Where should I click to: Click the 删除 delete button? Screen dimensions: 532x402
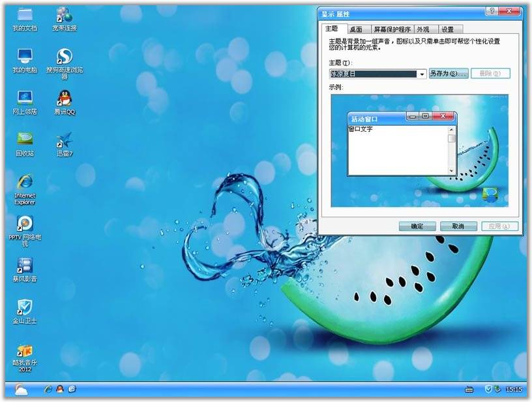(490, 73)
